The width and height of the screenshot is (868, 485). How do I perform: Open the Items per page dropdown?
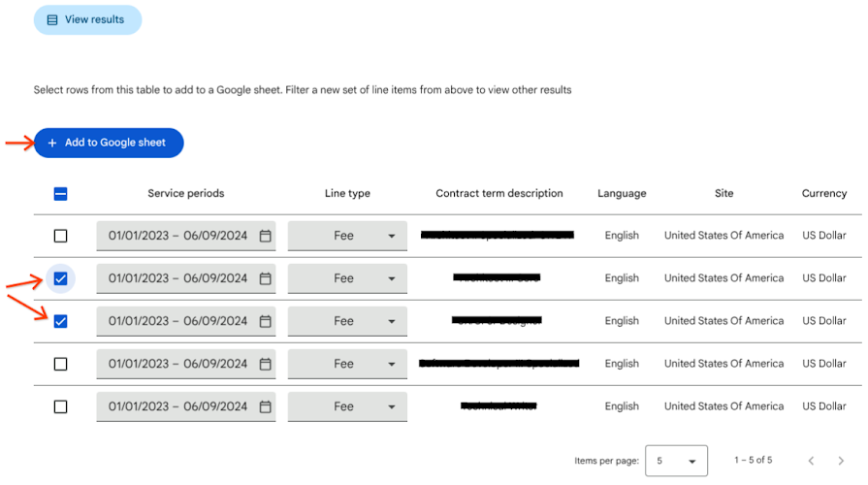click(x=676, y=461)
